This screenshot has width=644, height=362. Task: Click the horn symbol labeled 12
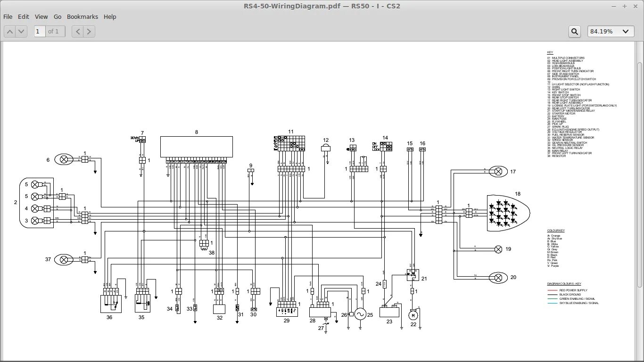tap(326, 148)
